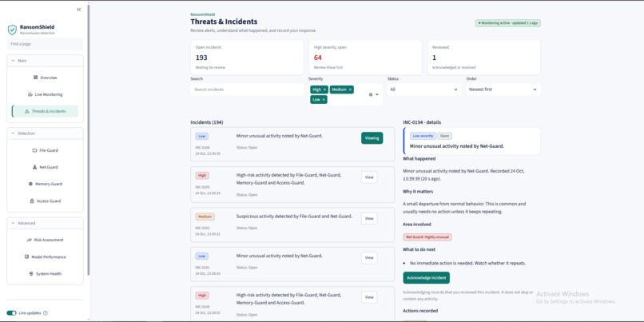This screenshot has width=644, height=322.
Task: Click the Live Monitoring gauge icon
Action: coord(30,94)
